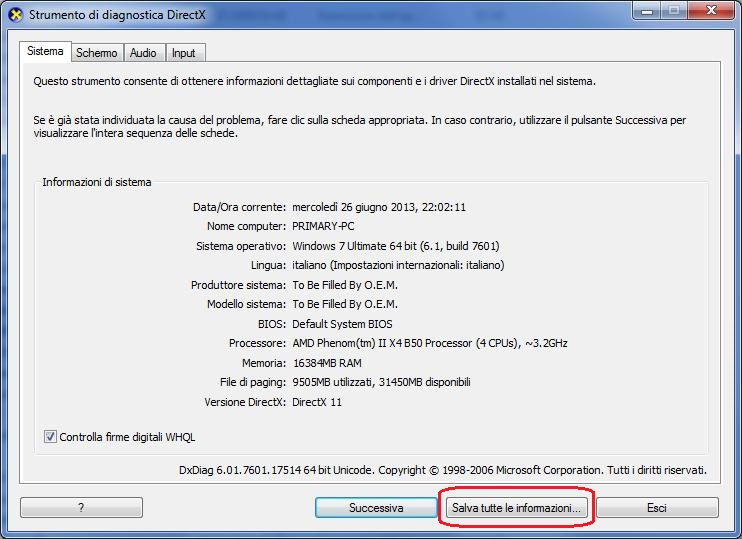Click the Versione DirectX label
Image resolution: width=742 pixels, height=539 pixels.
coord(245,402)
